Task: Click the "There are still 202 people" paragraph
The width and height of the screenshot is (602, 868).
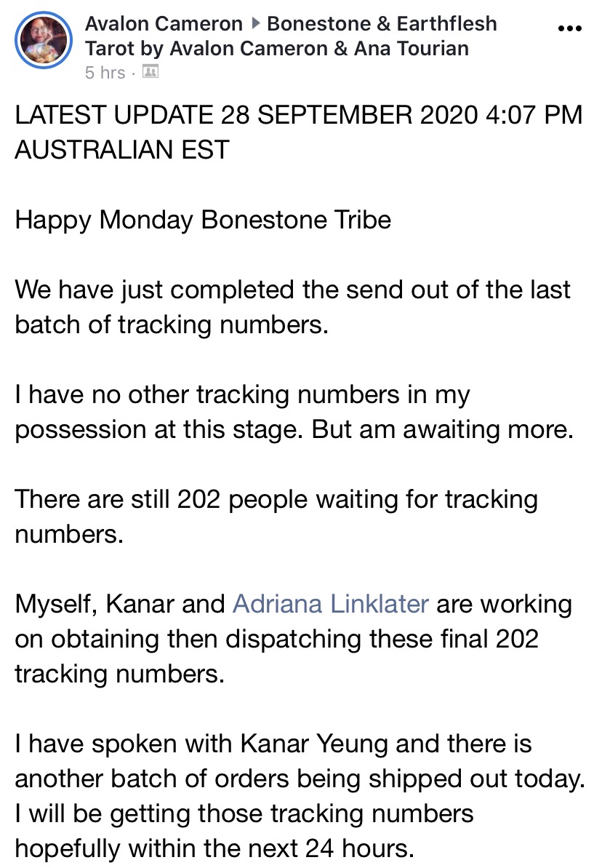Action: pyautogui.click(x=276, y=499)
